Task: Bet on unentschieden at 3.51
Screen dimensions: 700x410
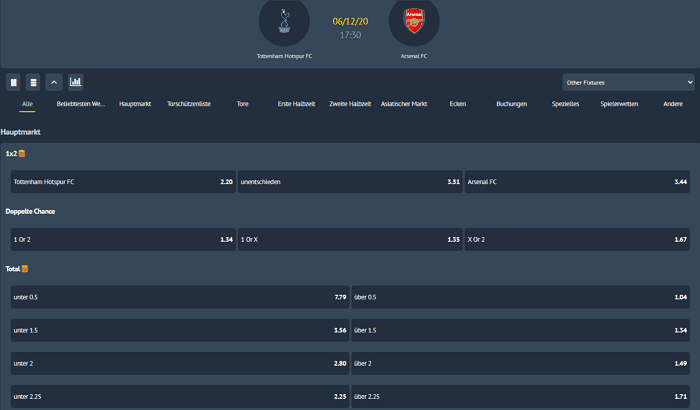Action: [x=350, y=182]
